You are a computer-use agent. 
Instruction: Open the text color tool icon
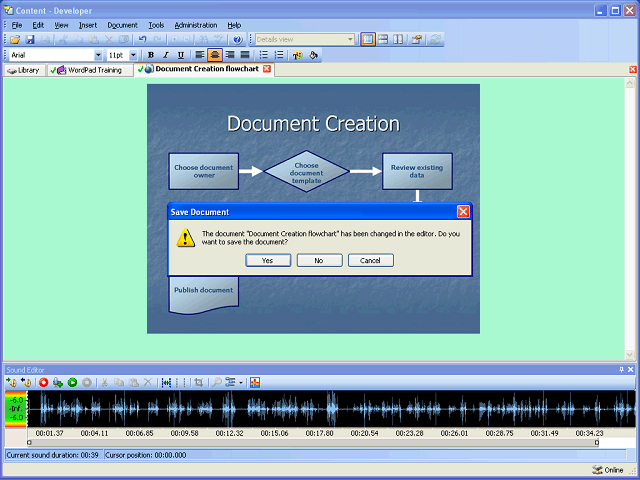coord(298,55)
